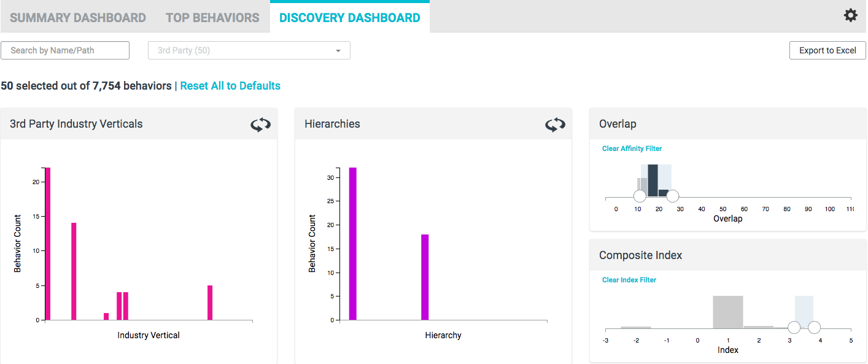Open the settings gear icon

(x=850, y=16)
